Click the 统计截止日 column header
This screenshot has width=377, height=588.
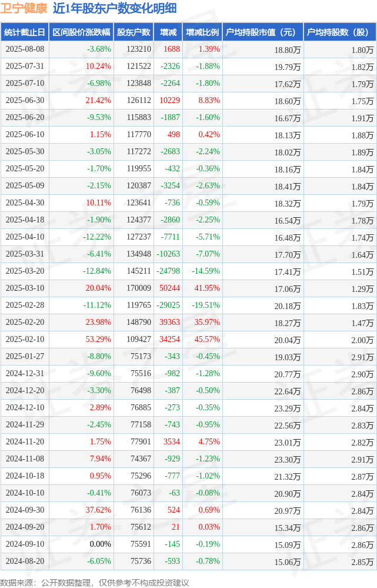pyautogui.click(x=25, y=32)
